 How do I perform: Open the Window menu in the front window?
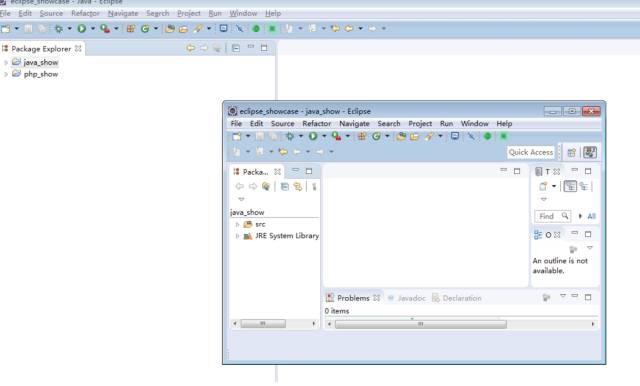click(x=475, y=124)
